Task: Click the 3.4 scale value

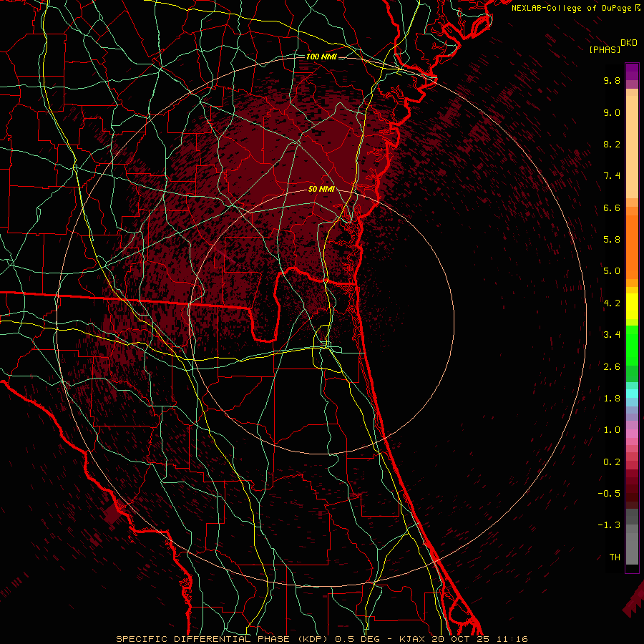Action: pos(612,335)
